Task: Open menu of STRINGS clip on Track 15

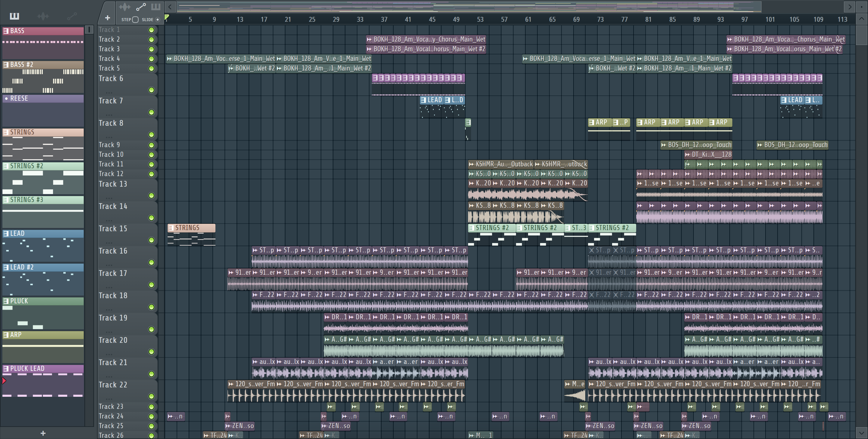Action: (171, 228)
